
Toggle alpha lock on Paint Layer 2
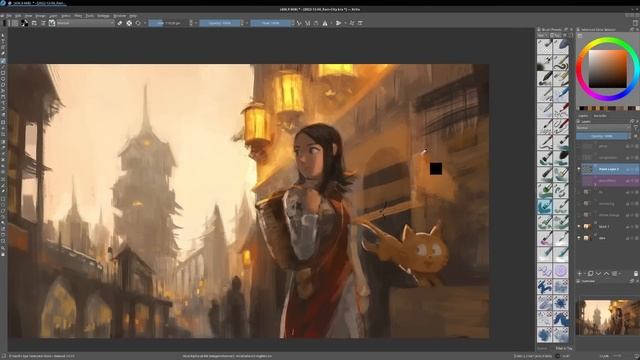(x=637, y=169)
